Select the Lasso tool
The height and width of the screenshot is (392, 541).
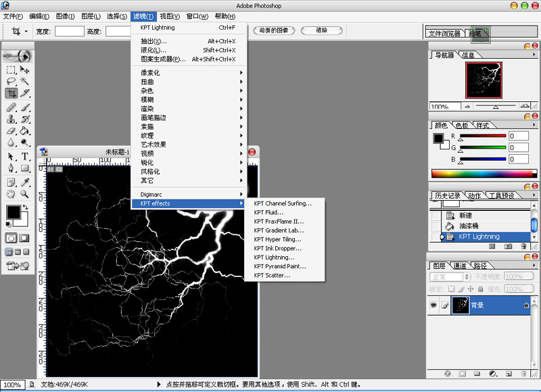[11, 81]
